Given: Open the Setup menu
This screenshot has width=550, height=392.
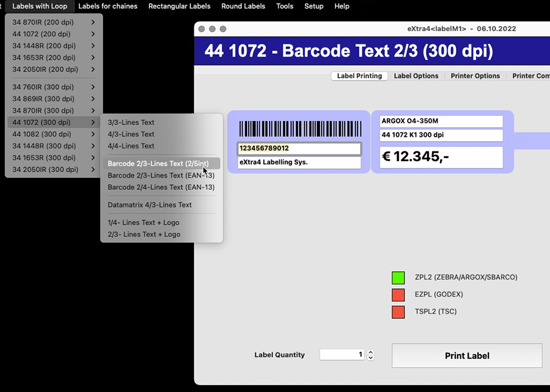Looking at the screenshot, I should click(313, 6).
